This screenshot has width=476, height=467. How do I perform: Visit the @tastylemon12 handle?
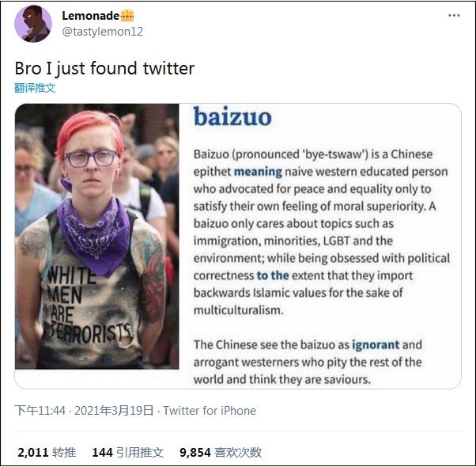point(102,32)
